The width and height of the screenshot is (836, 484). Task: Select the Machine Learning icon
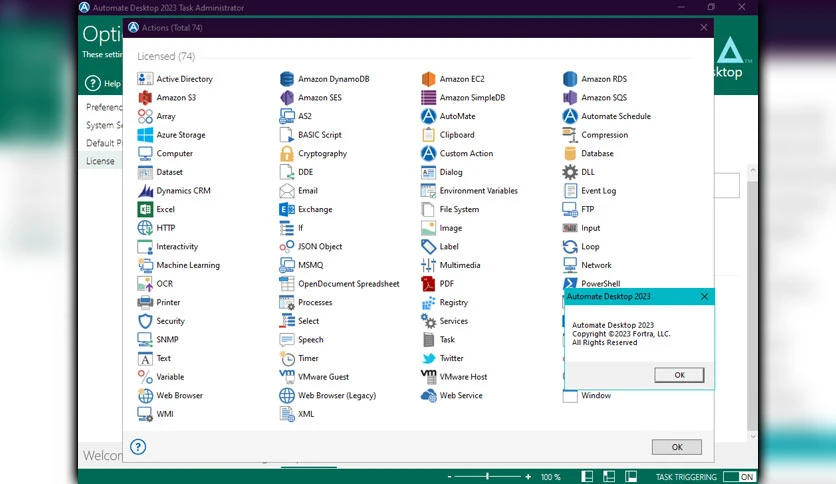click(145, 265)
